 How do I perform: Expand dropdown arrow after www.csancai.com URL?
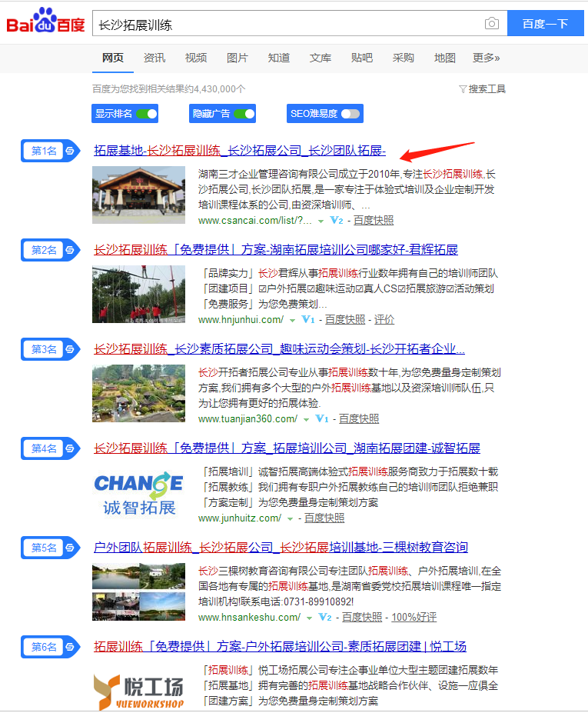coord(321,221)
